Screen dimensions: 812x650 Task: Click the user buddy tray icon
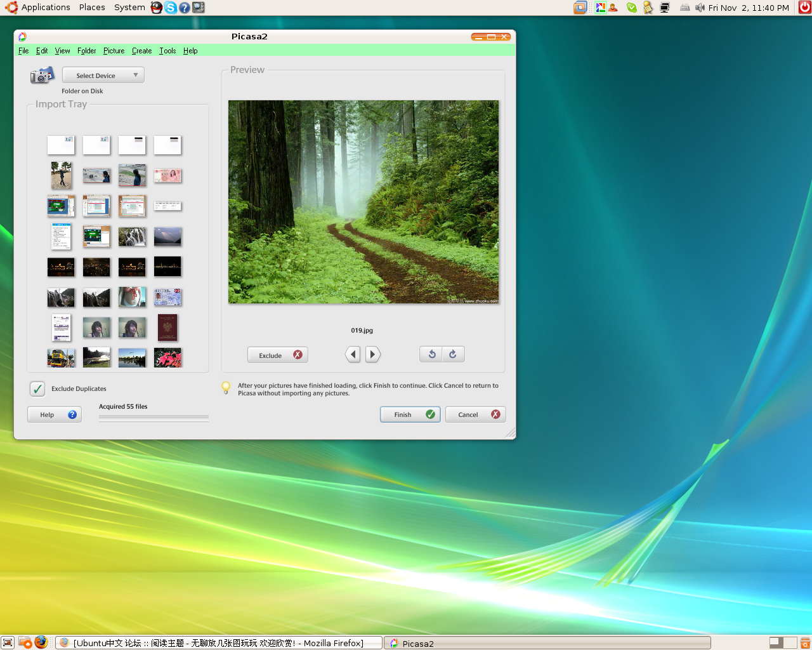click(613, 8)
